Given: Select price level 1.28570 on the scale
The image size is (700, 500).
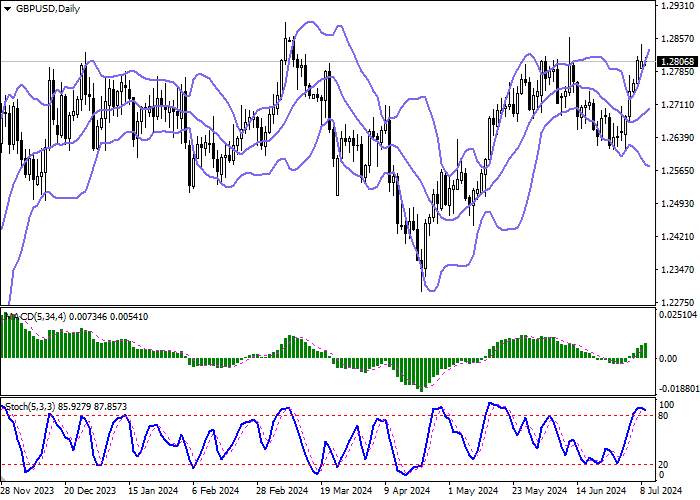Looking at the screenshot, I should click(x=678, y=39).
